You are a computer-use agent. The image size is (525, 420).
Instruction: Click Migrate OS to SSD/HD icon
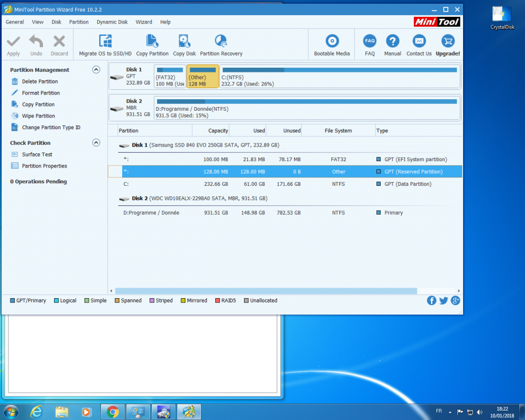pos(106,41)
